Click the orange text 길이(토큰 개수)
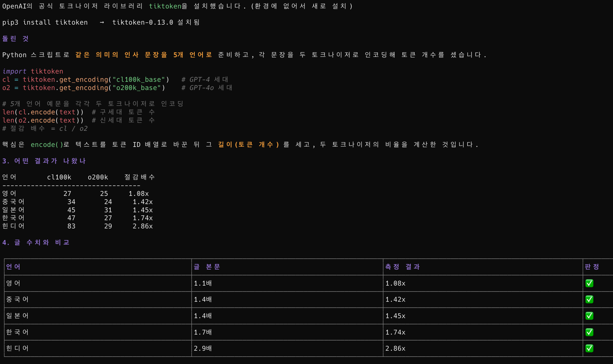613x364 pixels. tap(249, 145)
